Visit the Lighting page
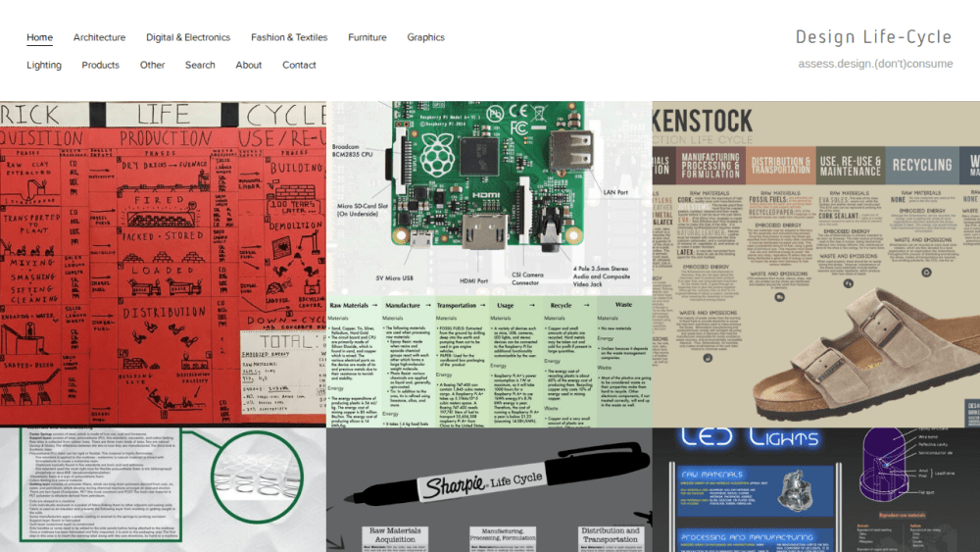 point(44,65)
